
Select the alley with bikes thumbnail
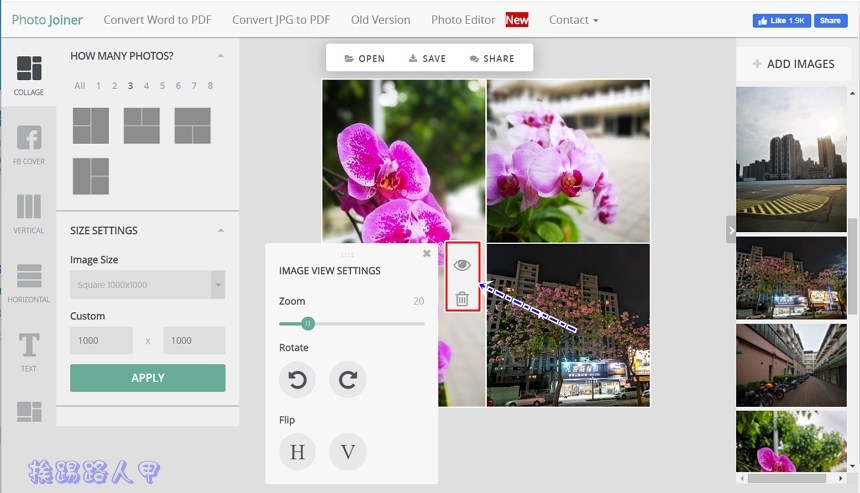click(791, 365)
